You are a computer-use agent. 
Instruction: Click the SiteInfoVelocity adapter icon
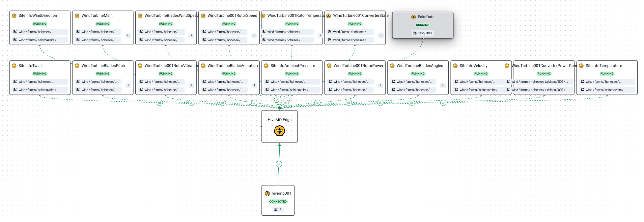(455, 66)
